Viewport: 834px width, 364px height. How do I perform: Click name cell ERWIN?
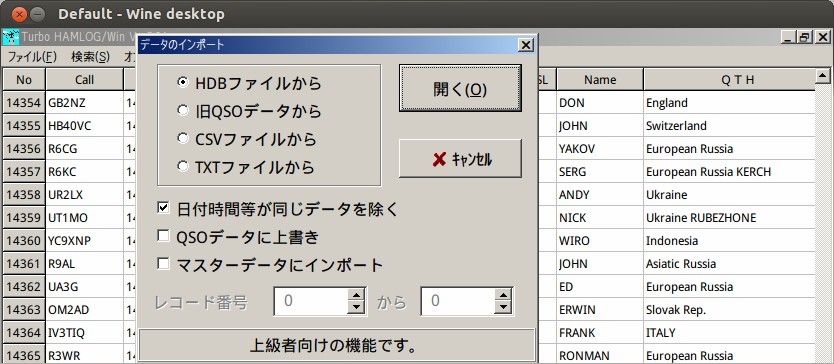point(600,310)
